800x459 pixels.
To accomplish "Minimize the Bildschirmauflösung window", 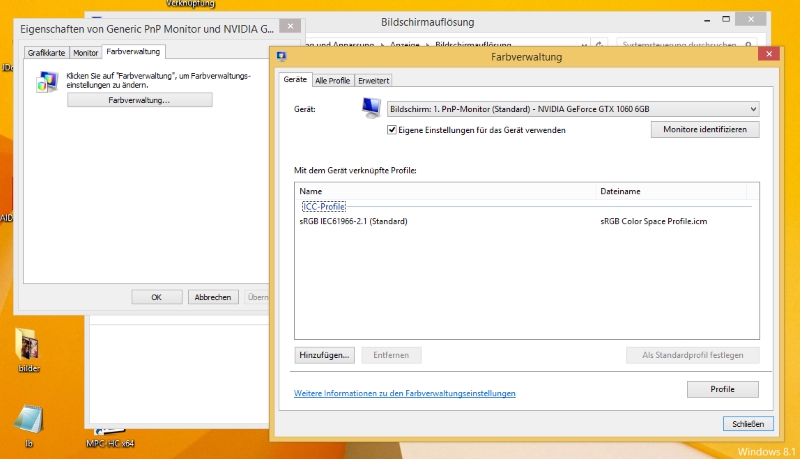I will tap(707, 20).
